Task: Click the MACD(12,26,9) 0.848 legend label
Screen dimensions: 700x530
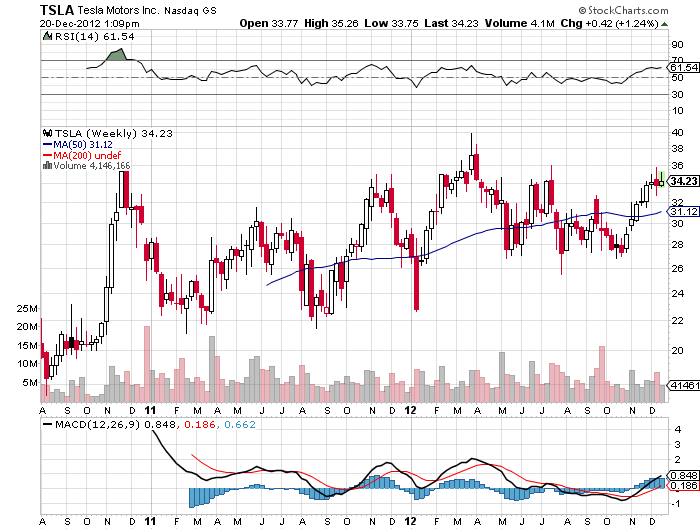Action: 115,425
